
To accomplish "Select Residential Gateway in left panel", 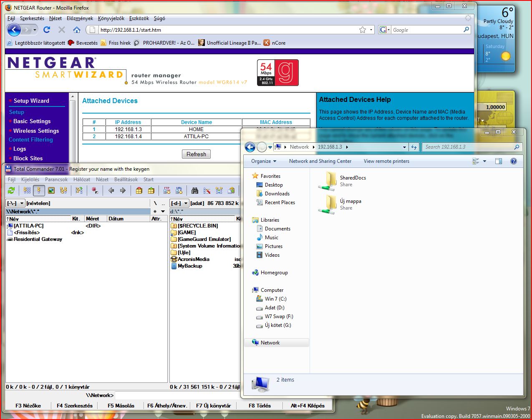I will click(x=35, y=239).
